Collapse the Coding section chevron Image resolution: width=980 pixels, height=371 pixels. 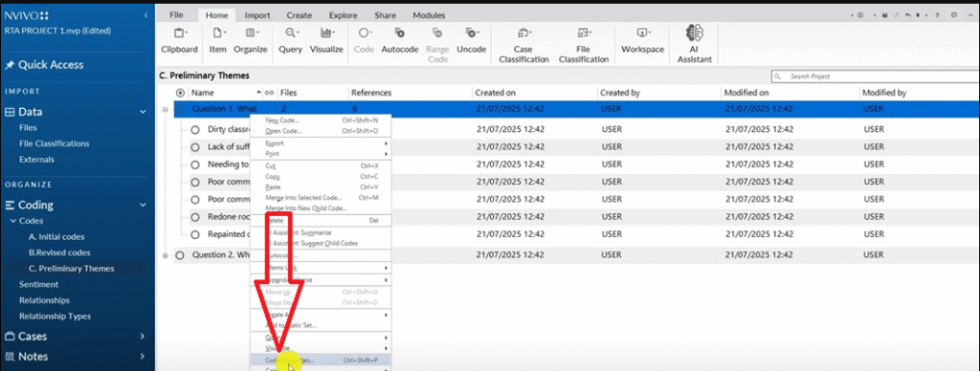coord(144,205)
